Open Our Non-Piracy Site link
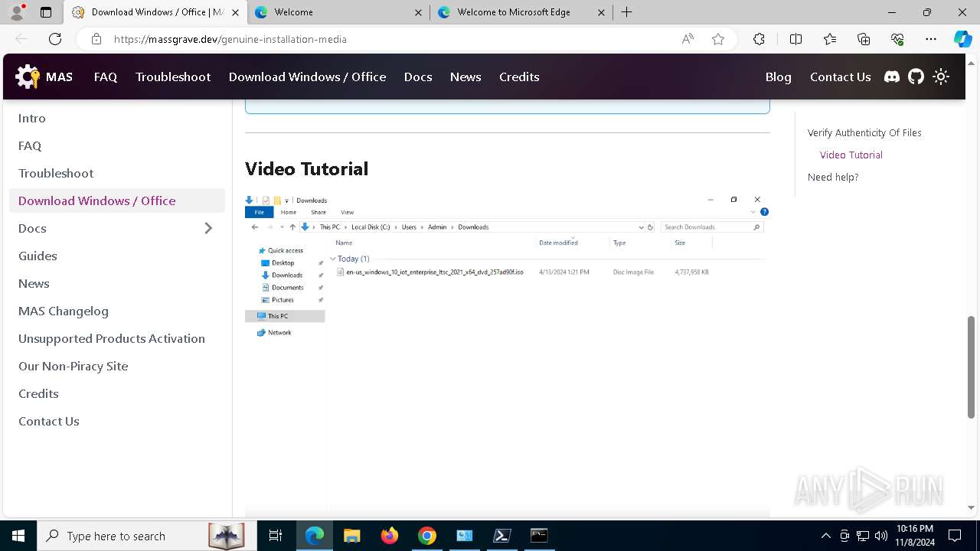Image resolution: width=980 pixels, height=551 pixels. (117, 366)
